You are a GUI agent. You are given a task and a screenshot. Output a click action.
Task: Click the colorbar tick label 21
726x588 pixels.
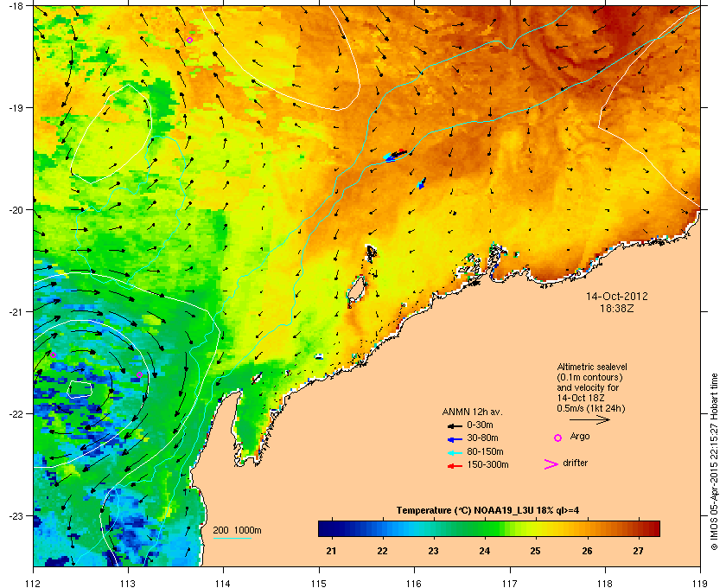[331, 551]
